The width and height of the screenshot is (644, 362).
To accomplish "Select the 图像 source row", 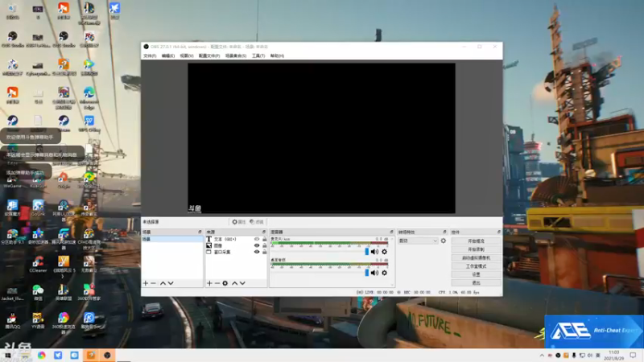I will pos(236,245).
